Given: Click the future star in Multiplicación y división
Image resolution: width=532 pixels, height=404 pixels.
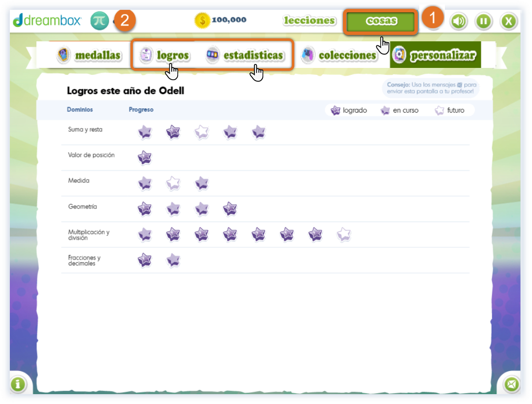Looking at the screenshot, I should tap(344, 235).
